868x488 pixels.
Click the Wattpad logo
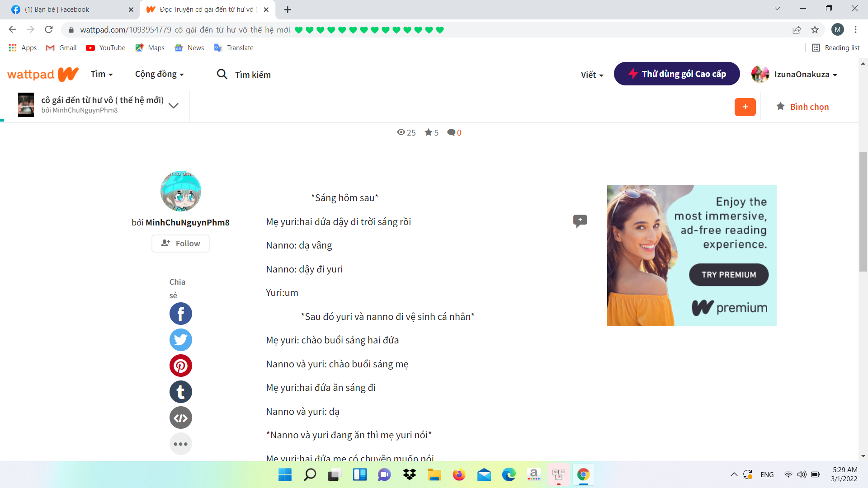42,74
